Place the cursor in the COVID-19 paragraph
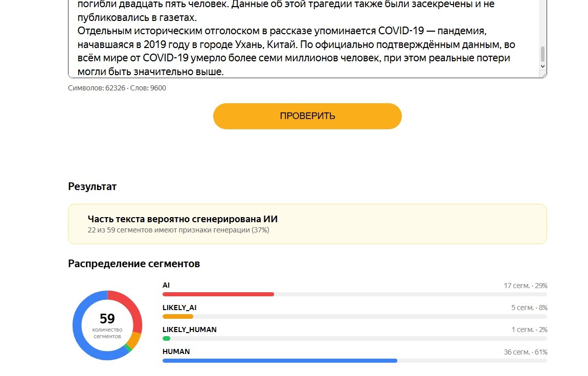 296,51
